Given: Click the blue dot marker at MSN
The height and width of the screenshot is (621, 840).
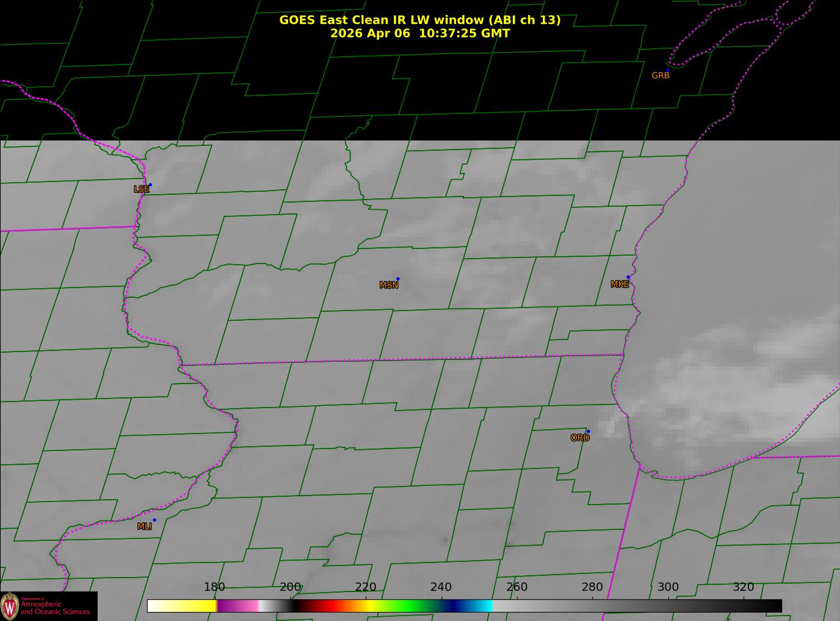Looking at the screenshot, I should (398, 279).
